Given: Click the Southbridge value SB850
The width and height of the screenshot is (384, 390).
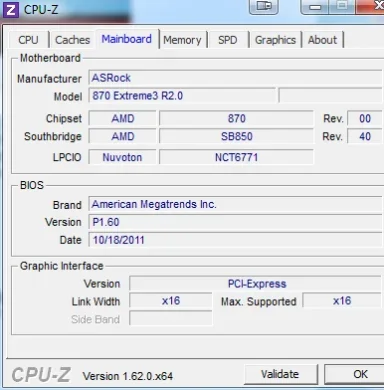Looking at the screenshot, I should (236, 136).
